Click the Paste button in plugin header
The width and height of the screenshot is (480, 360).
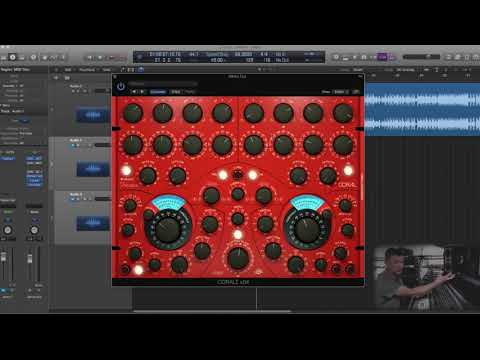(x=190, y=92)
